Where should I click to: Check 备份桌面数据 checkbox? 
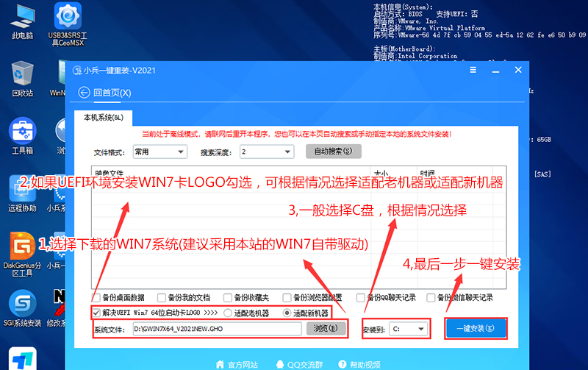pyautogui.click(x=96, y=298)
